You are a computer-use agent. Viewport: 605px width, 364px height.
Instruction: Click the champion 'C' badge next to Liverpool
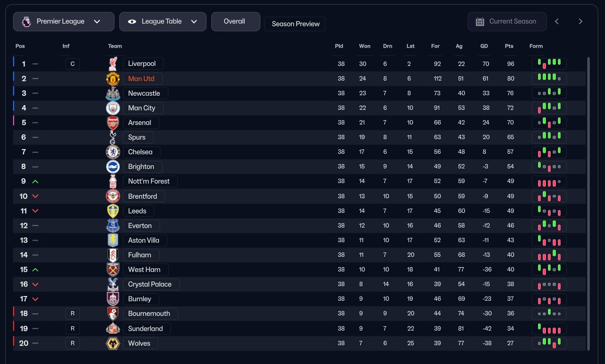(73, 64)
